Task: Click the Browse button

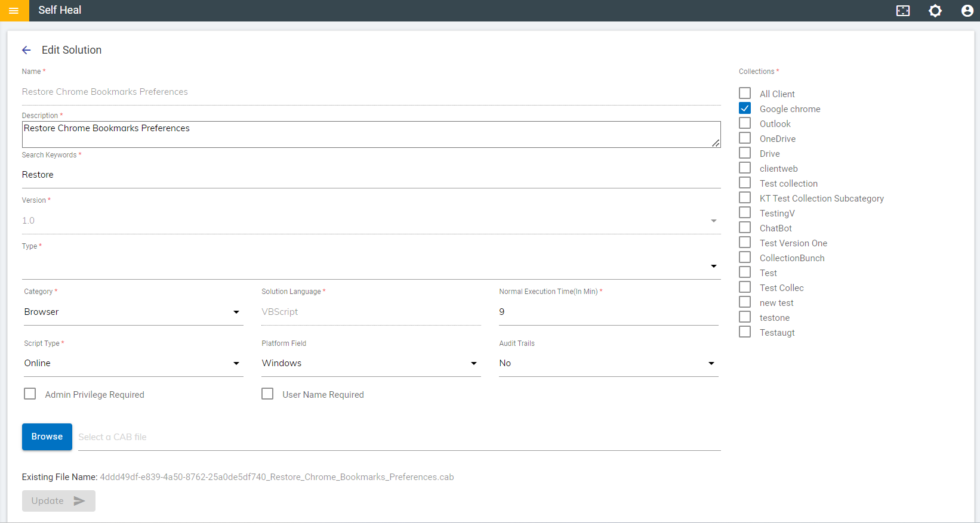Action: point(47,437)
